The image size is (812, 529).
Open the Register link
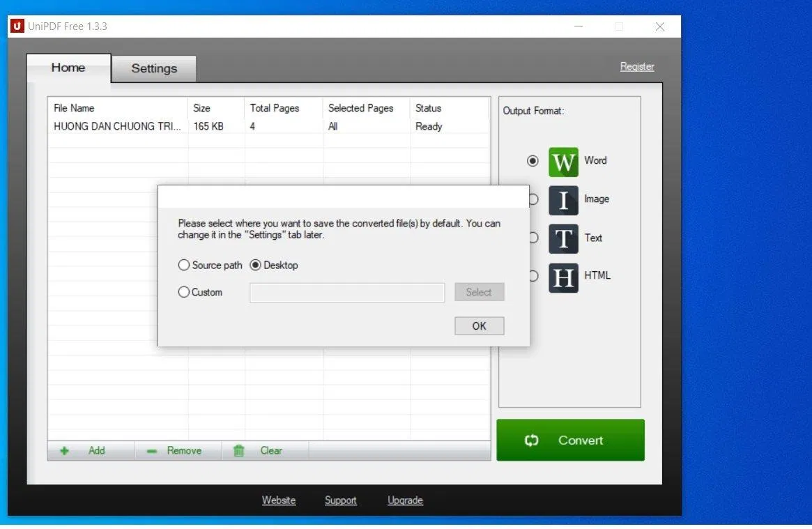637,67
